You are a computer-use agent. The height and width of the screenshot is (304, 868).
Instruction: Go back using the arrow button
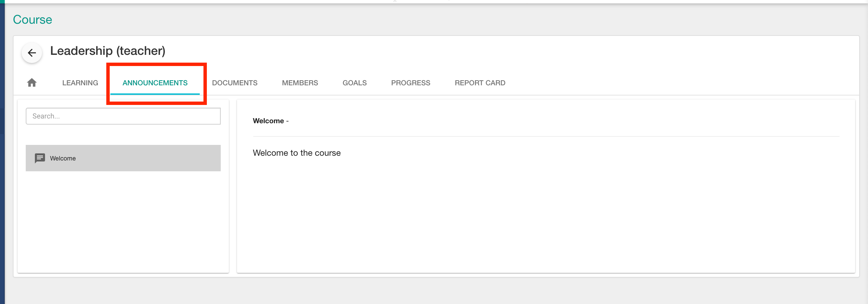(32, 53)
